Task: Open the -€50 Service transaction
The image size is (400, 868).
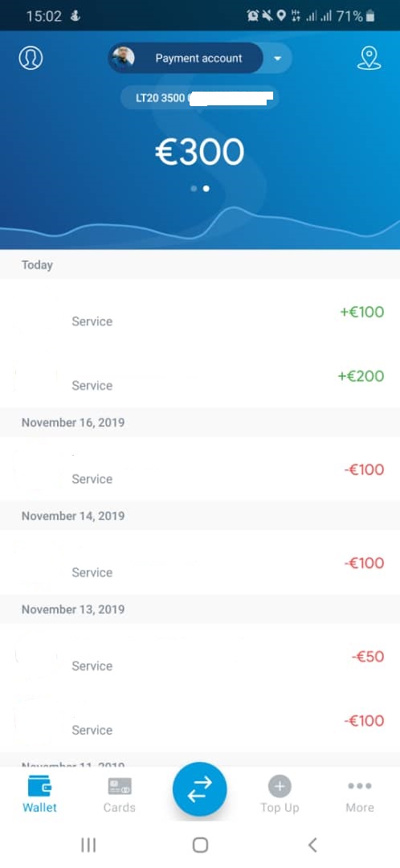Action: [x=200, y=657]
